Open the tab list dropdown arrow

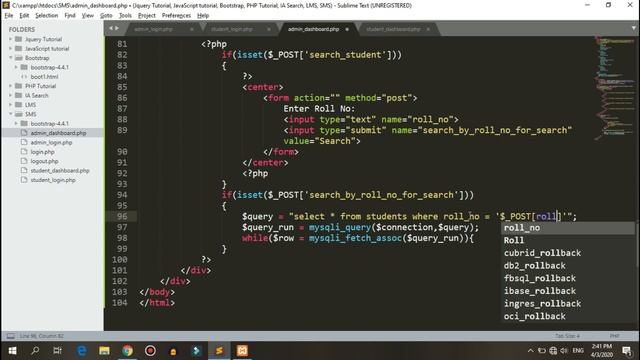(x=633, y=28)
